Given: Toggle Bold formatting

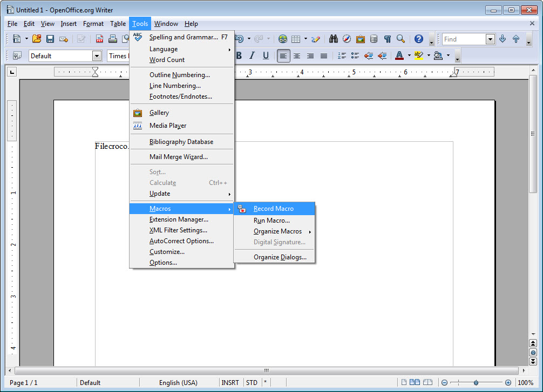Looking at the screenshot, I should coord(239,56).
